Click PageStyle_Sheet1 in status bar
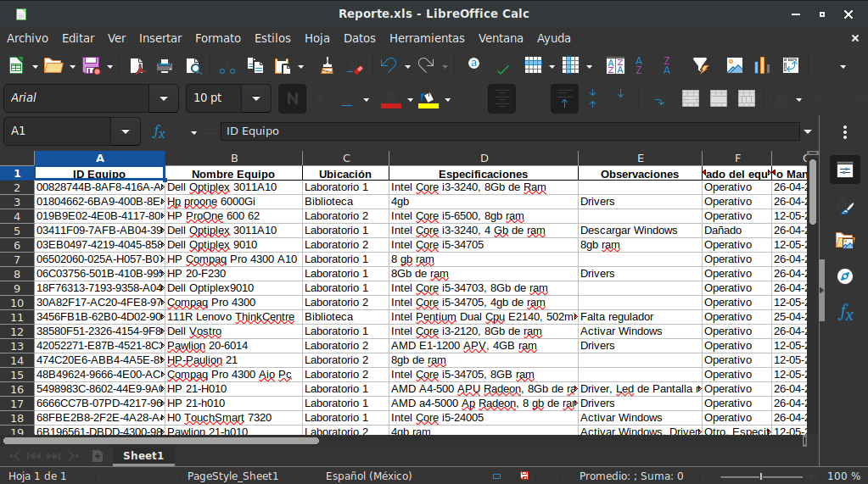Image resolution: width=868 pixels, height=484 pixels. 232,476
